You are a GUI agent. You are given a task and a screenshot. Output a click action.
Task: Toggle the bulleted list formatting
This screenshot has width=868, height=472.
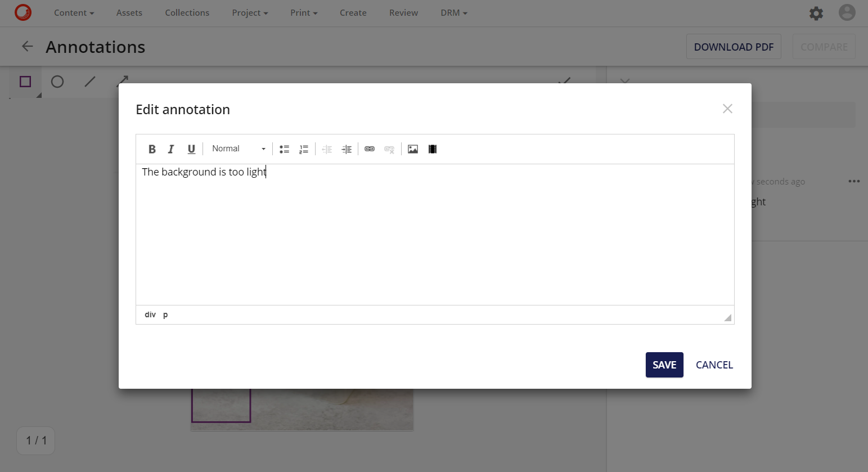pos(284,149)
